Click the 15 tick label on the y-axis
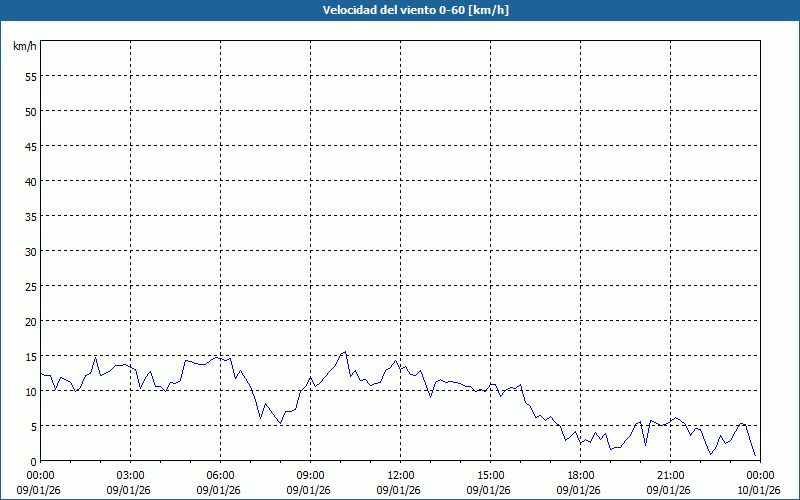Image resolution: width=800 pixels, height=500 pixels. pos(31,356)
